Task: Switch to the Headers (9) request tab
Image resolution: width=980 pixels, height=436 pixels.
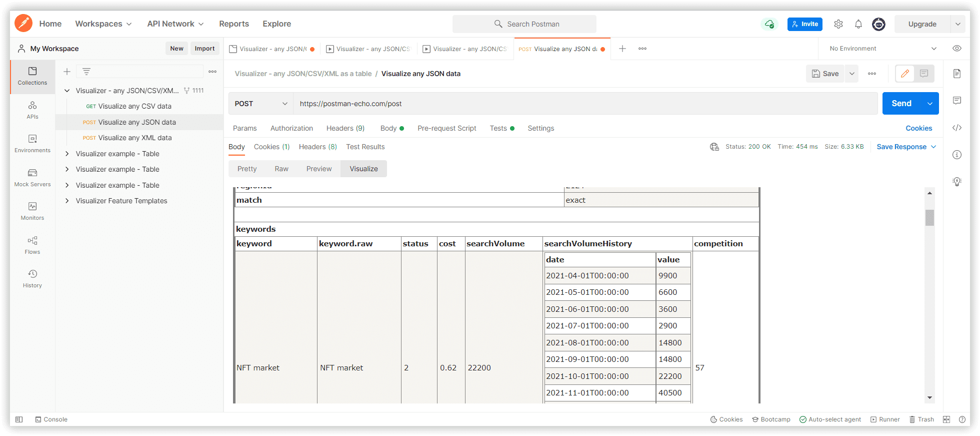Action: tap(345, 128)
